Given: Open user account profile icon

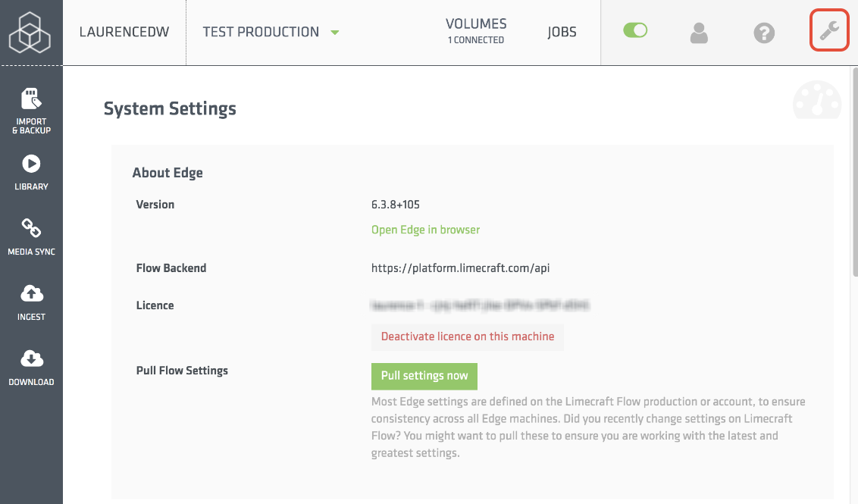Looking at the screenshot, I should pos(699,33).
